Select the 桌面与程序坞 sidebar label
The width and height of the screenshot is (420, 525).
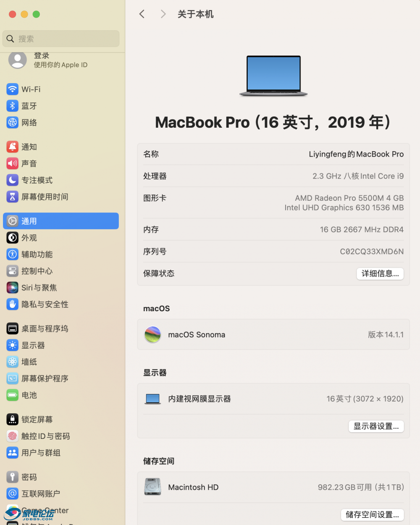45,329
